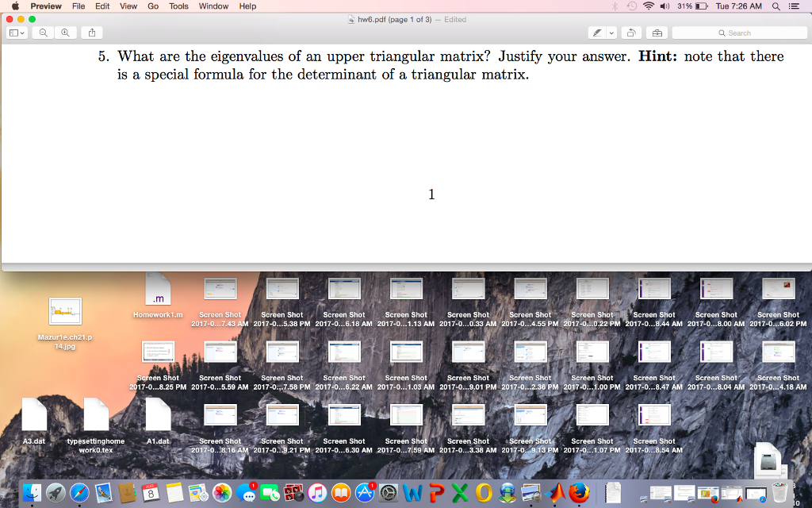Screen dimensions: 812x508
Task: Open the sidebar view dropdown
Action: pyautogui.click(x=17, y=33)
